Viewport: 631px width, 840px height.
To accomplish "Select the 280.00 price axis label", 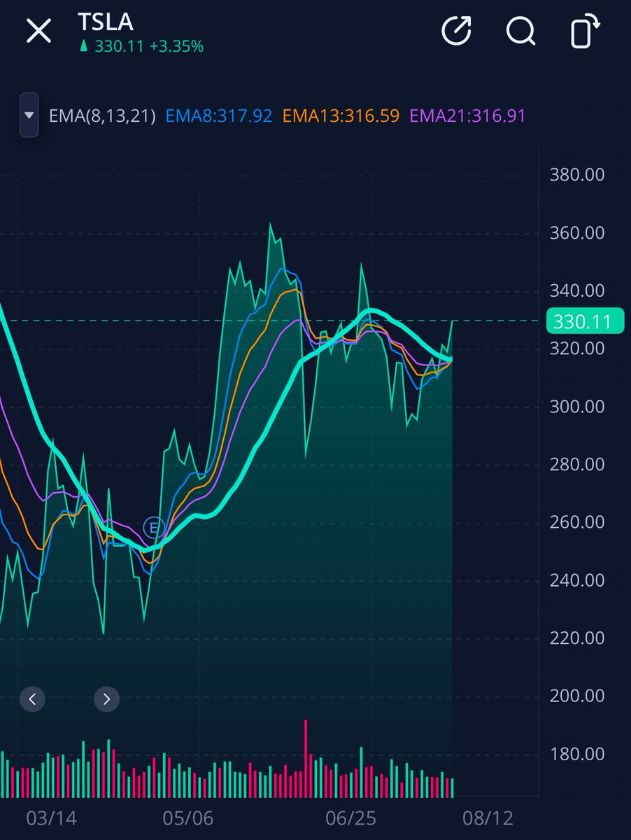I will coord(576,464).
